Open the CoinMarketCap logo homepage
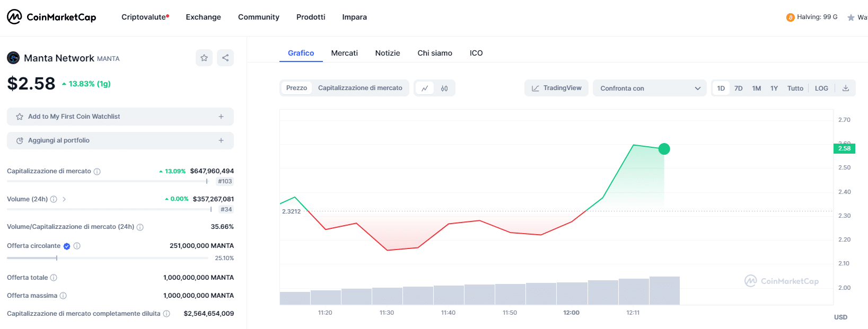Image resolution: width=868 pixels, height=329 pixels. 51,17
